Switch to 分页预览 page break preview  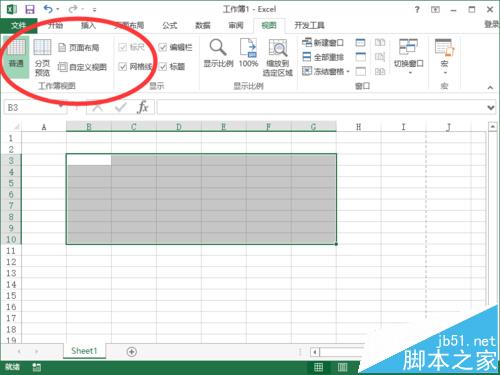tap(42, 57)
